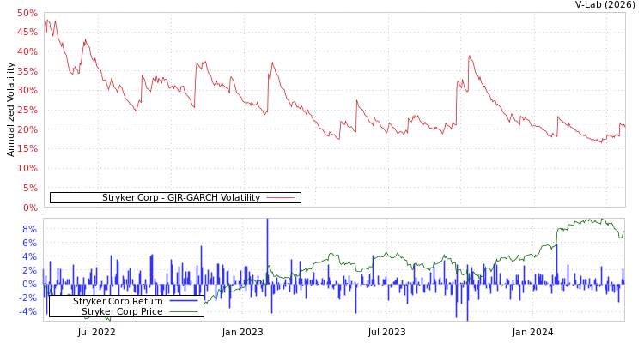644x343 pixels.
Task: Click the green line sample in price legend
Action: (183, 312)
